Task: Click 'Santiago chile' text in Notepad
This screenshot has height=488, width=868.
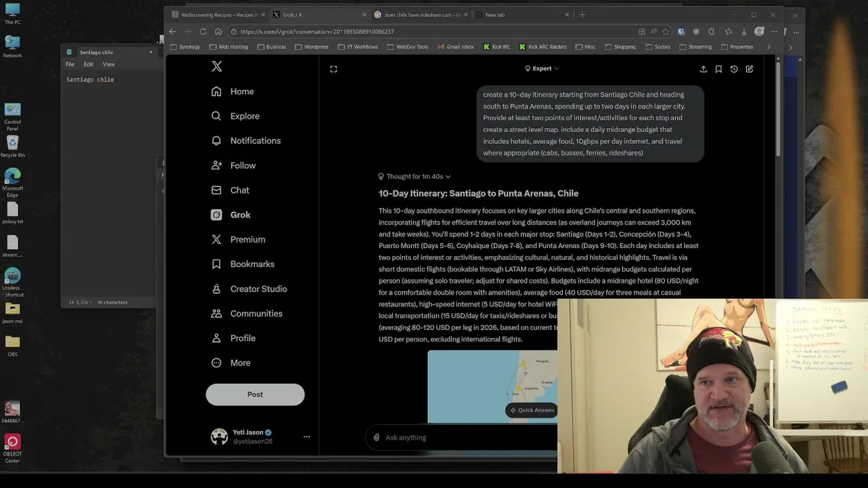Action: [x=90, y=79]
